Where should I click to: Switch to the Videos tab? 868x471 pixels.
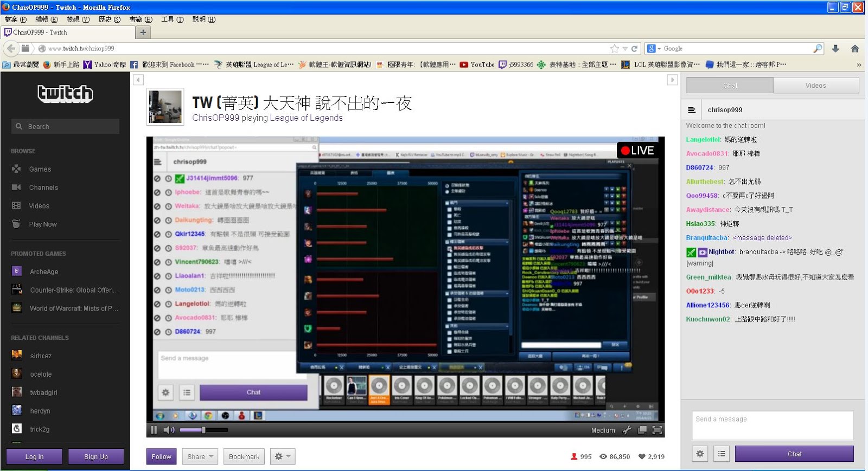point(815,85)
